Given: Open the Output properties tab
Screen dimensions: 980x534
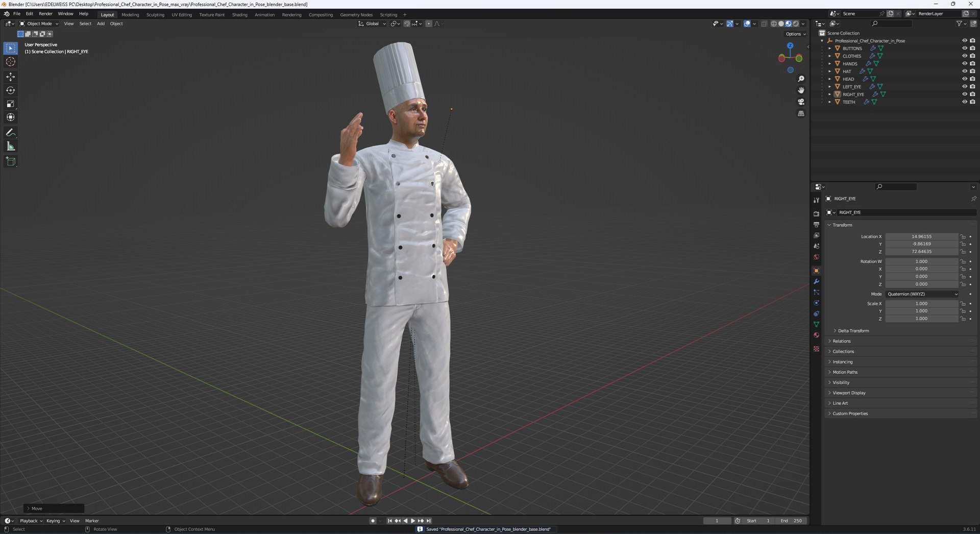Looking at the screenshot, I should (816, 225).
